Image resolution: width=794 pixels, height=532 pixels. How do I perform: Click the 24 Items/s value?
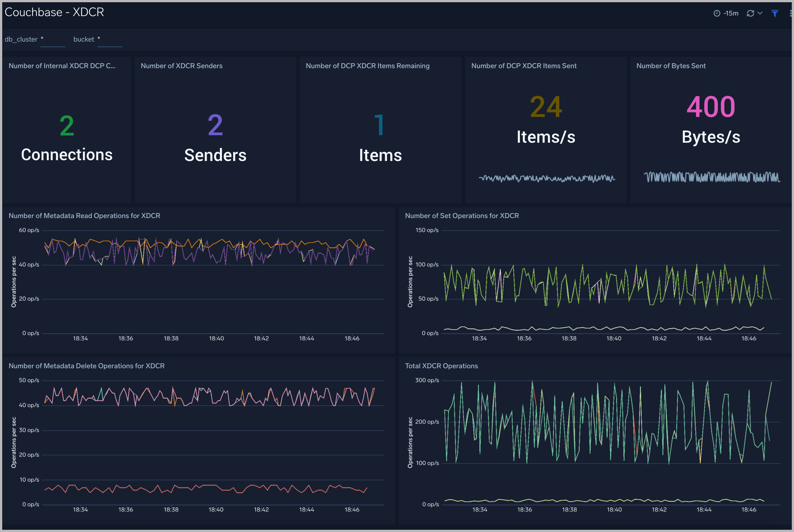(x=546, y=107)
